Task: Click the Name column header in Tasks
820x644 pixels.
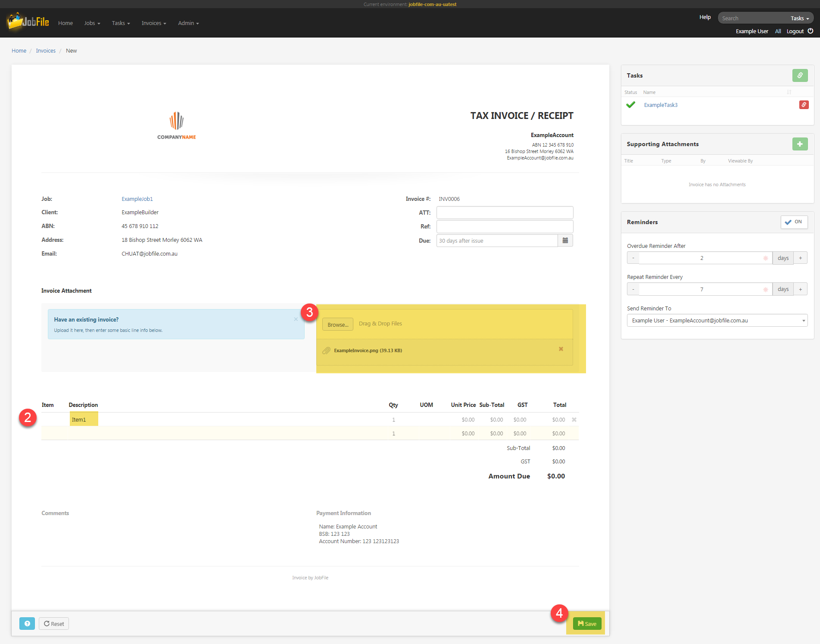Action: tap(649, 92)
